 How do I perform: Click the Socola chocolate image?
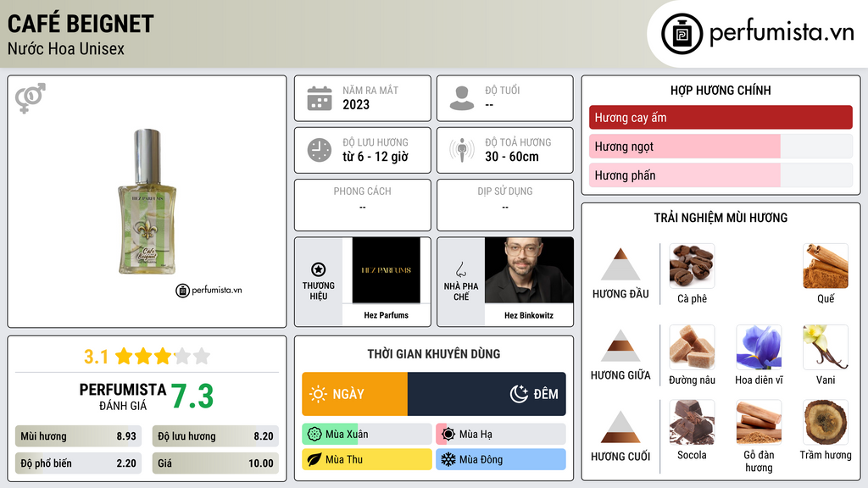(x=692, y=423)
